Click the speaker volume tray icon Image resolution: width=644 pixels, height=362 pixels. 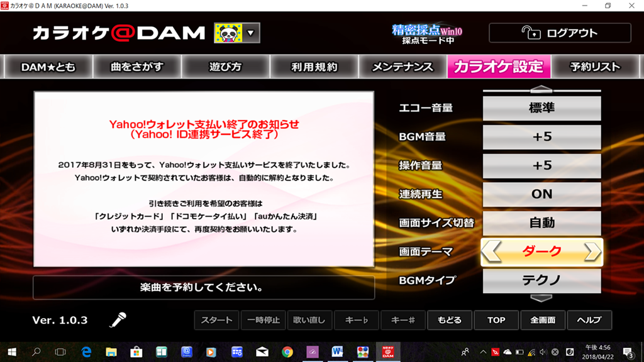point(543,352)
